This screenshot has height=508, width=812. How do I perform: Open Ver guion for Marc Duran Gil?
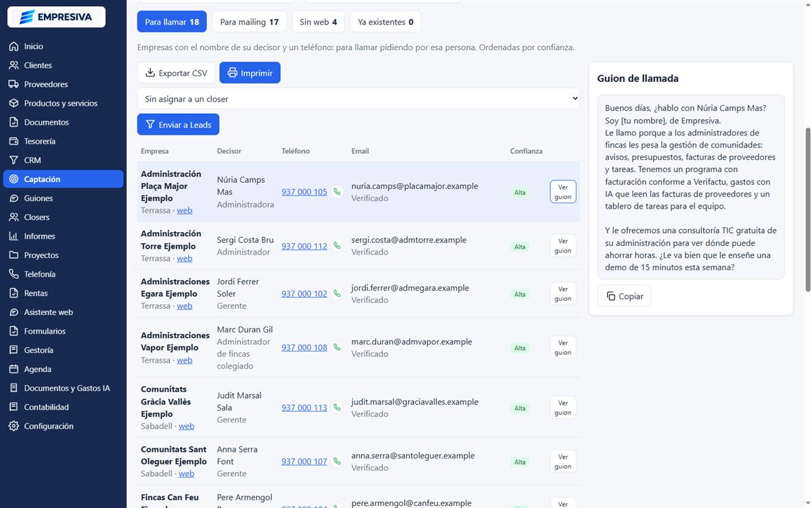pyautogui.click(x=563, y=347)
